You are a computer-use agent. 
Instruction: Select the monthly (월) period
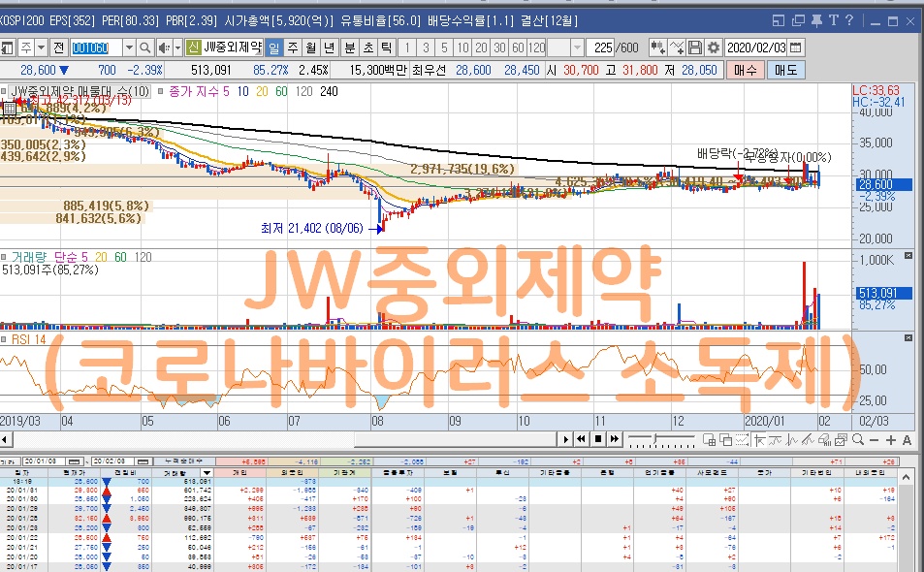tap(310, 48)
